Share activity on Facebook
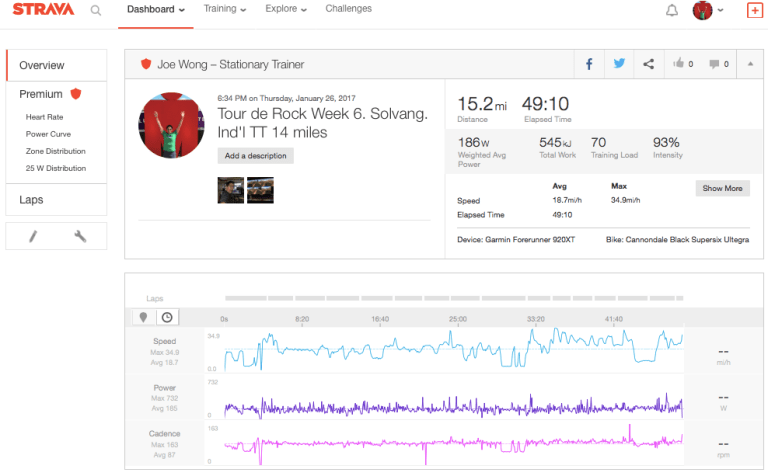This screenshot has width=768, height=476. [x=589, y=64]
